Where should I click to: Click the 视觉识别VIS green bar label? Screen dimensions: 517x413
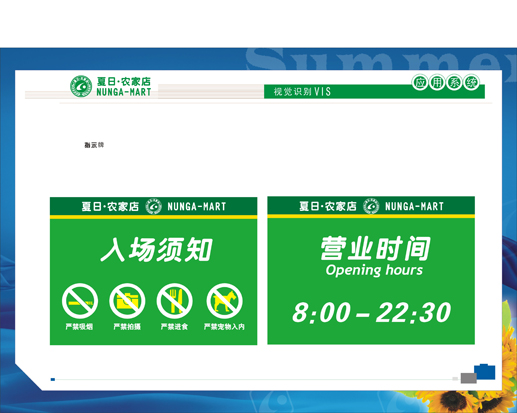302,91
